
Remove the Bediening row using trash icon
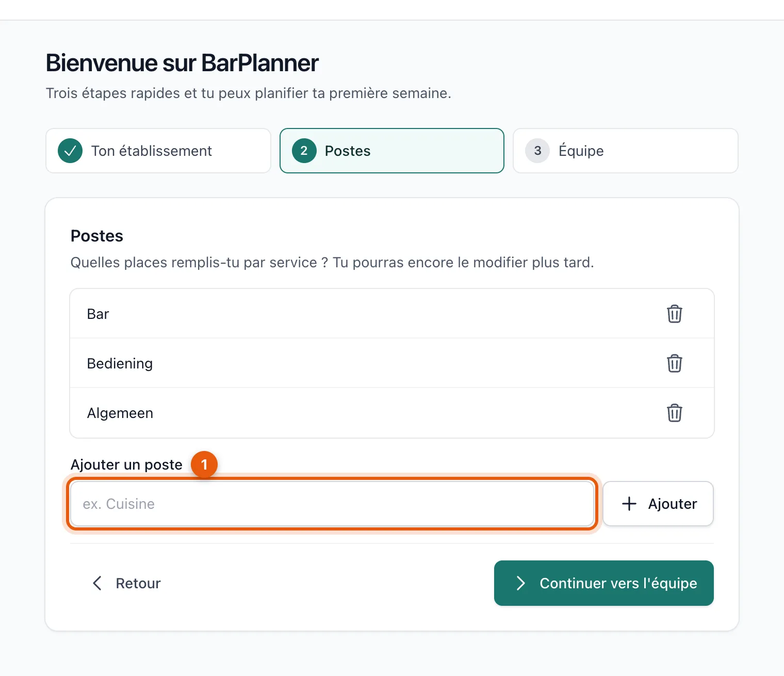pos(674,363)
